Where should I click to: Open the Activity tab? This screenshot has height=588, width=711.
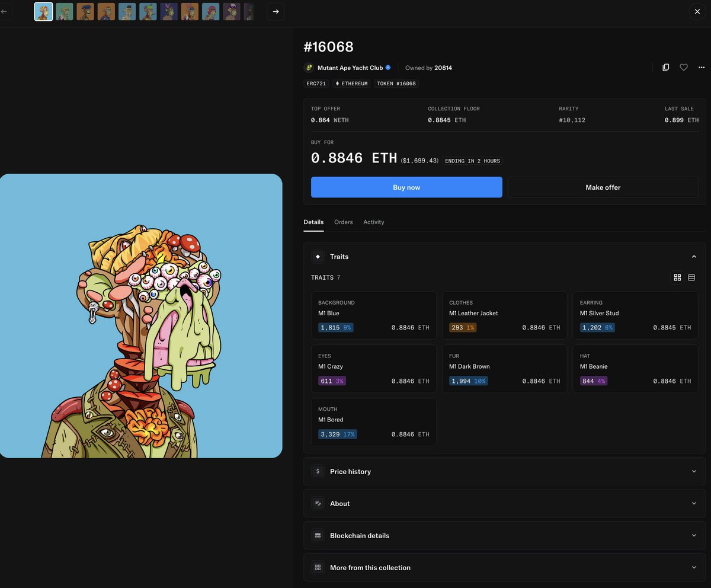point(374,222)
